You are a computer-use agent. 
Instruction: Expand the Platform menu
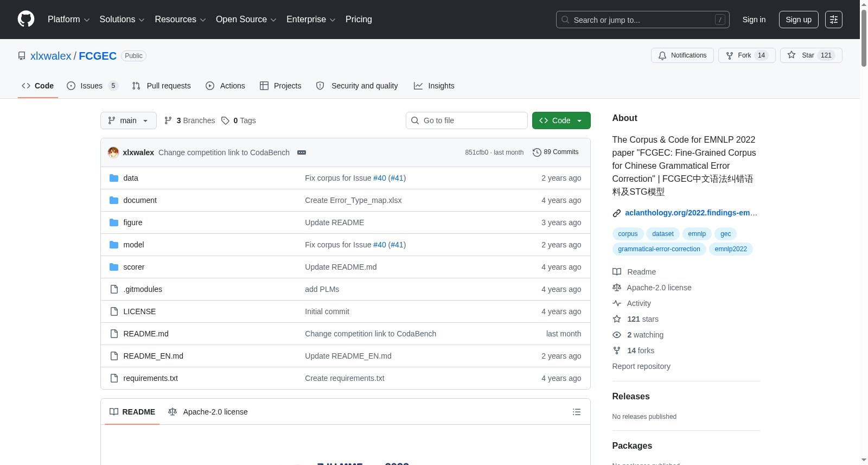[69, 20]
